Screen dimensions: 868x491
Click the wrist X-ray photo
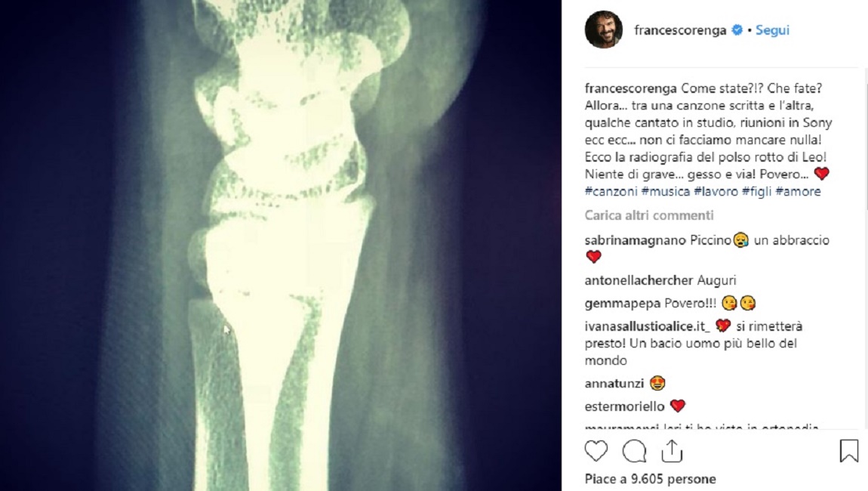coord(281,246)
